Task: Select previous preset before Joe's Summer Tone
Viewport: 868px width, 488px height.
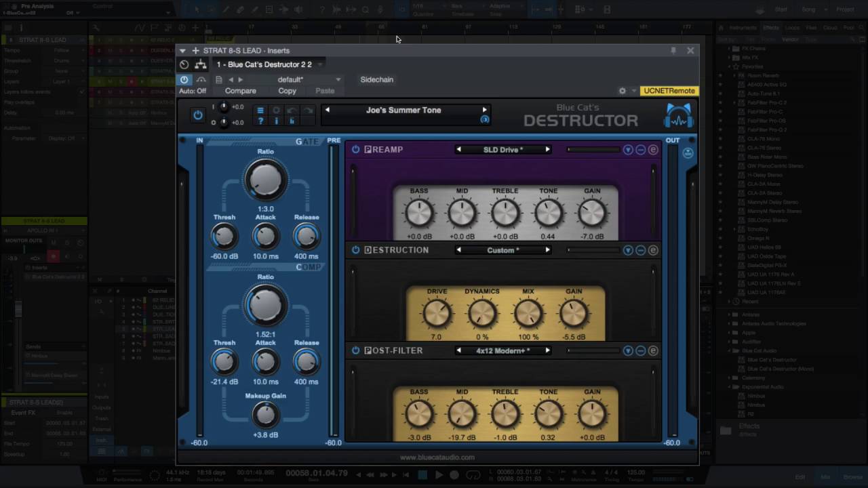Action: 327,110
